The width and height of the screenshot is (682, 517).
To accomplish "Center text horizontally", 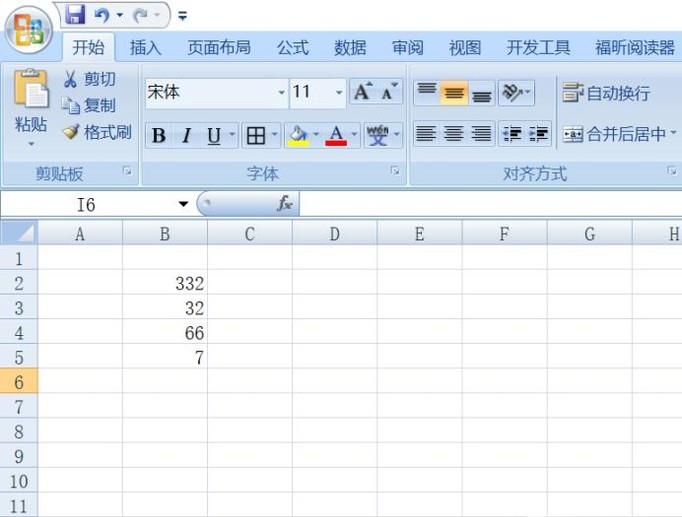I will [454, 134].
